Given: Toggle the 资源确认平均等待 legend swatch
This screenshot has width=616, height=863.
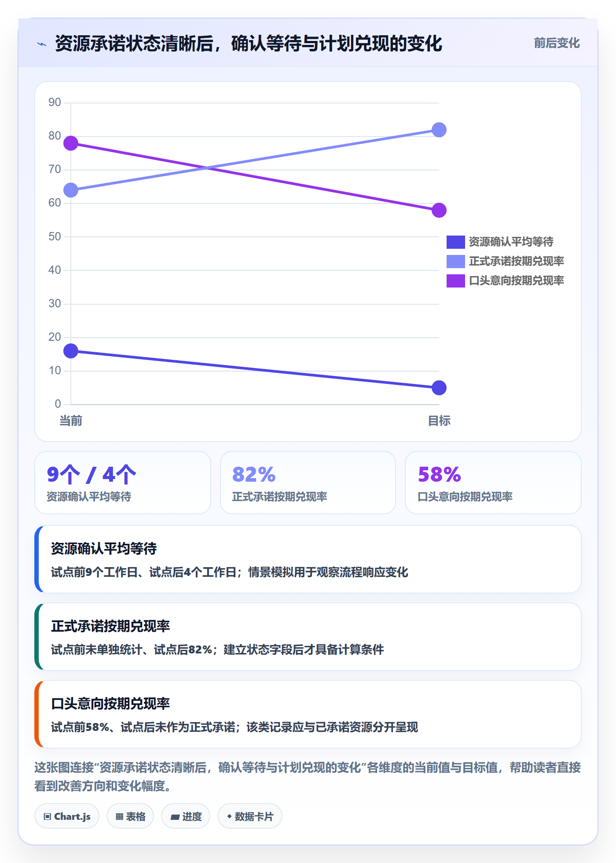Looking at the screenshot, I should point(455,242).
